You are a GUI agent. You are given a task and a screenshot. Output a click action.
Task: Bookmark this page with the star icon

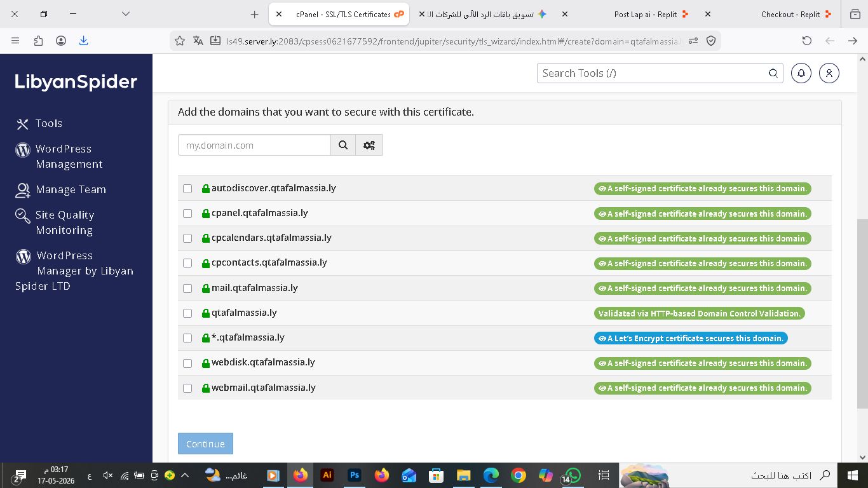(180, 41)
